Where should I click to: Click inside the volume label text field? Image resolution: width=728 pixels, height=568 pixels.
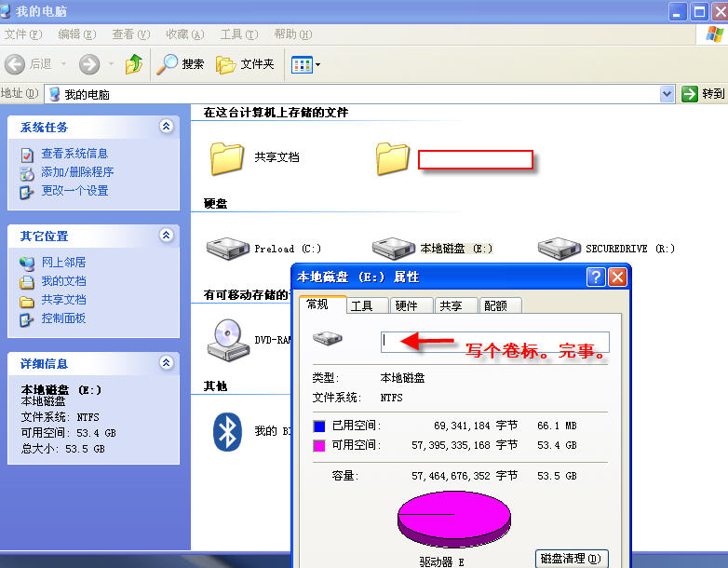[495, 342]
